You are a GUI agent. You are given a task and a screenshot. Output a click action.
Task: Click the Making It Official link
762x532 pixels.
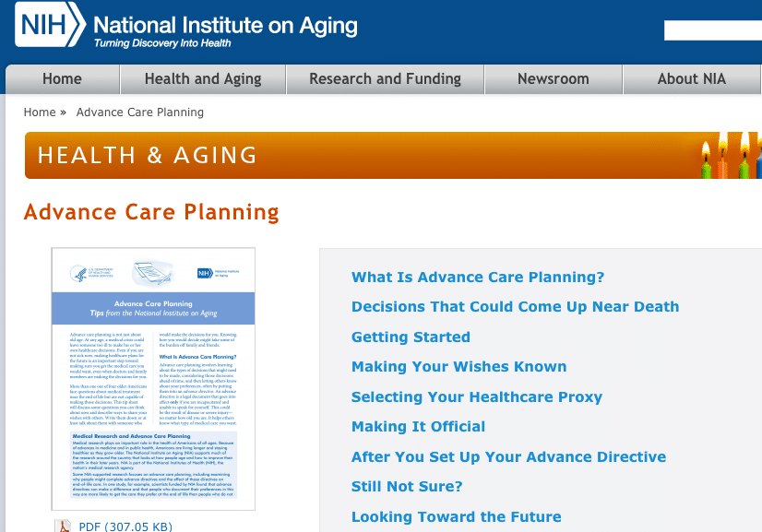point(418,427)
